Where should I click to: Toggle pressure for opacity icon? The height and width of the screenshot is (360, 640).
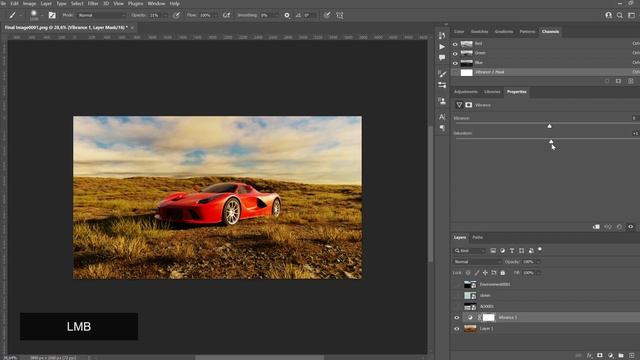(x=176, y=15)
